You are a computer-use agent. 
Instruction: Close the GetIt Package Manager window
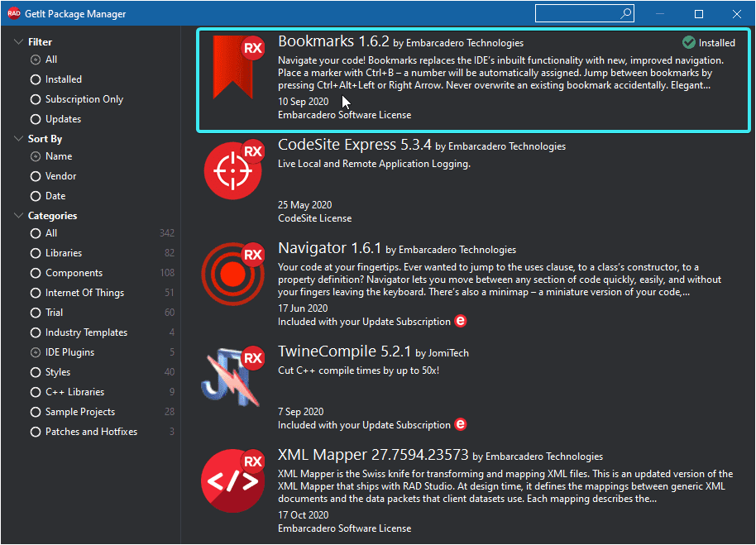737,13
